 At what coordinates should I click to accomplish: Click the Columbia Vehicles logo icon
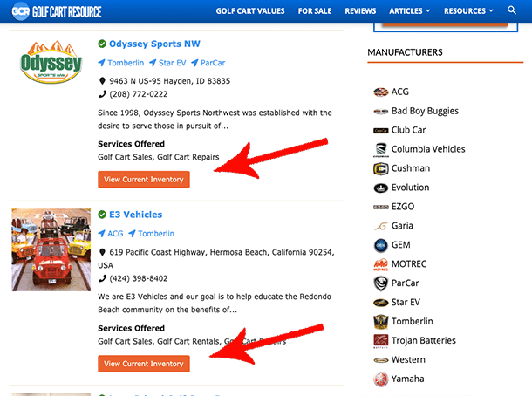click(380, 150)
